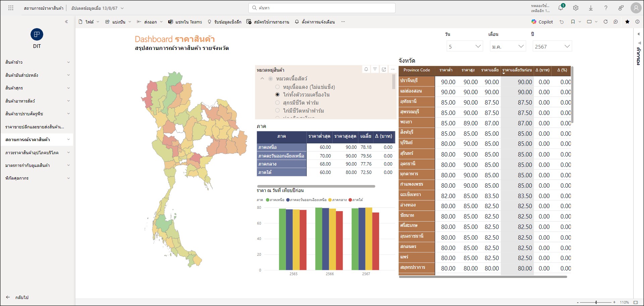Click the slicer filter icon
Screen dimensions: 644x306
(x=375, y=69)
